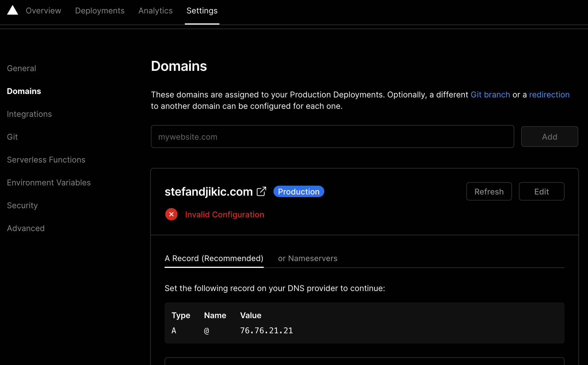
Task: Open Integrations settings section
Action: tap(29, 114)
